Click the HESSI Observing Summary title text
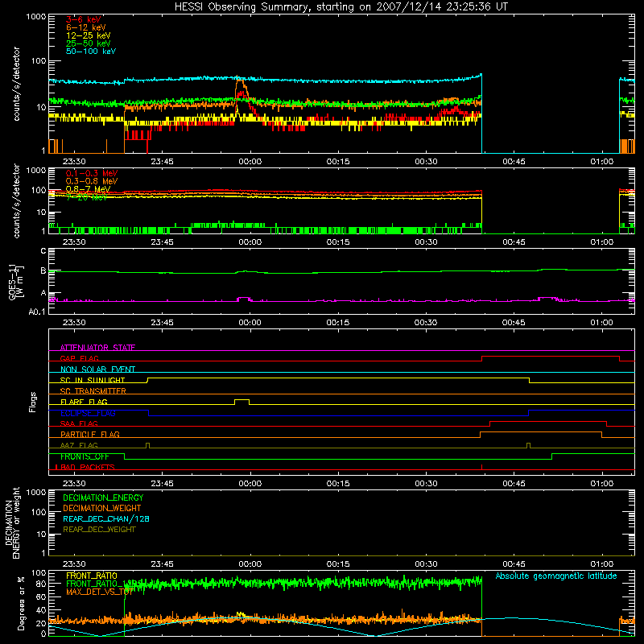The height and width of the screenshot is (644, 644). point(341,7)
